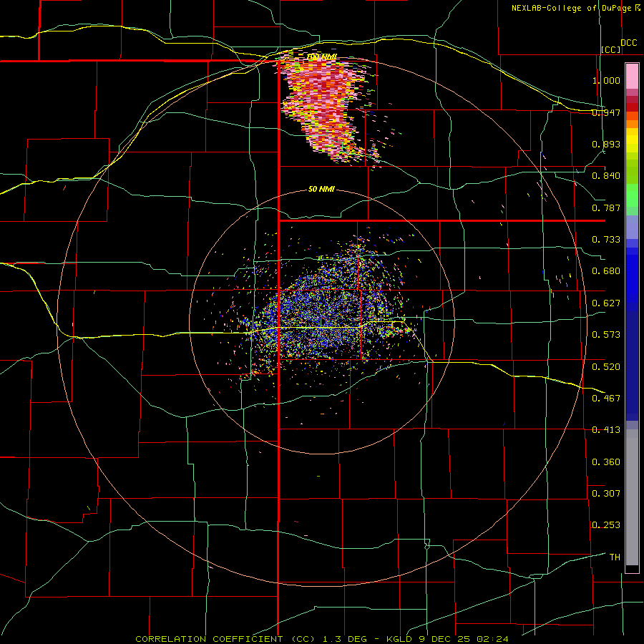Image resolution: width=644 pixels, height=644 pixels.
Task: Click the DCC label above the color scale
Action: (628, 43)
